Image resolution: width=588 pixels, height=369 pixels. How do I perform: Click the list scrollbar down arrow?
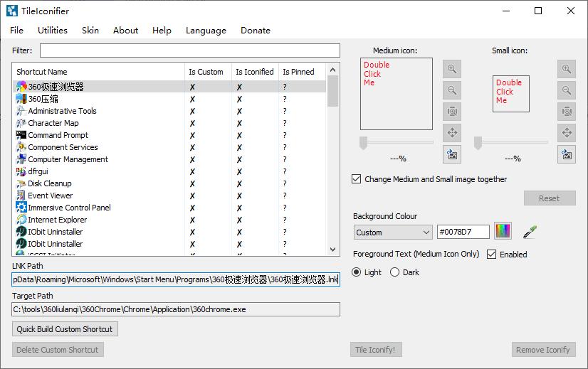(x=332, y=250)
